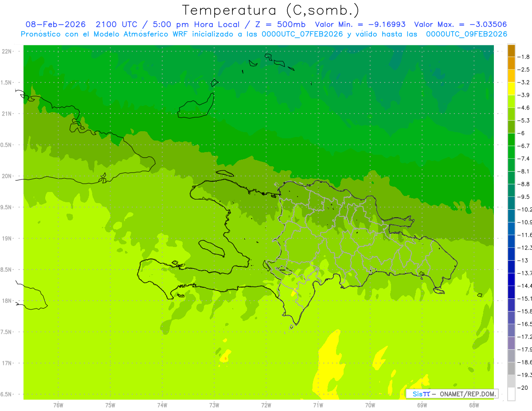532x411 pixels.
Task: Click the '69W' longitude label
Action: [422, 405]
